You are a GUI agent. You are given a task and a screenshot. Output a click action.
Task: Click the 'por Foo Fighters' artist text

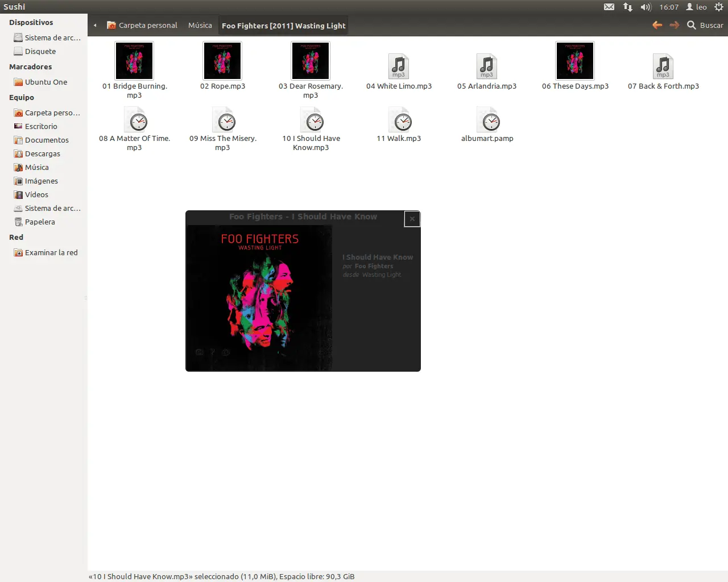point(368,266)
